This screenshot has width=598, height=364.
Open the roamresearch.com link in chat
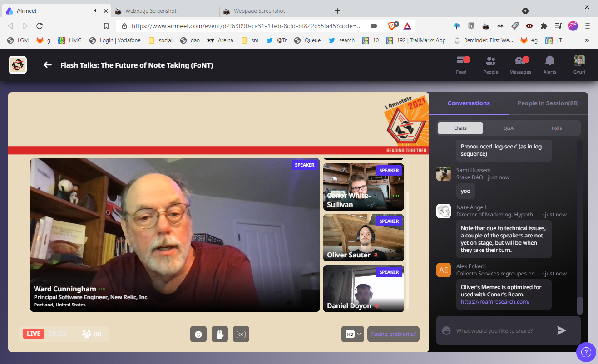click(495, 302)
